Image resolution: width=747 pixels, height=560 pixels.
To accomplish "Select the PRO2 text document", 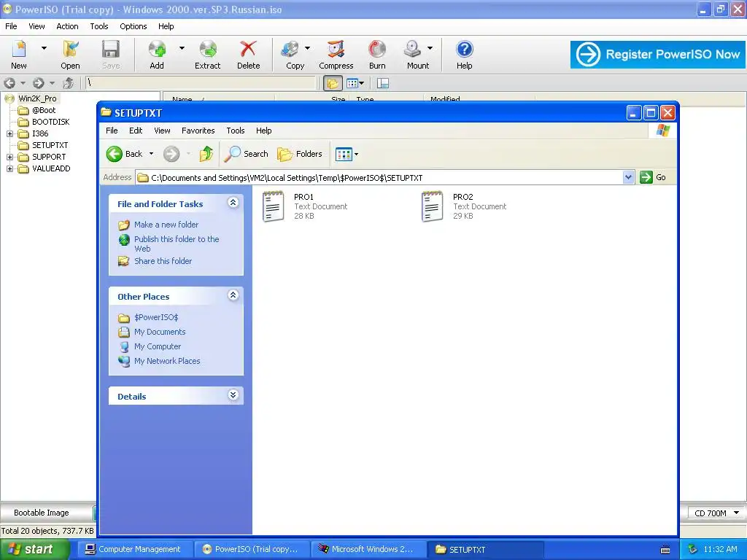I will [x=464, y=206].
